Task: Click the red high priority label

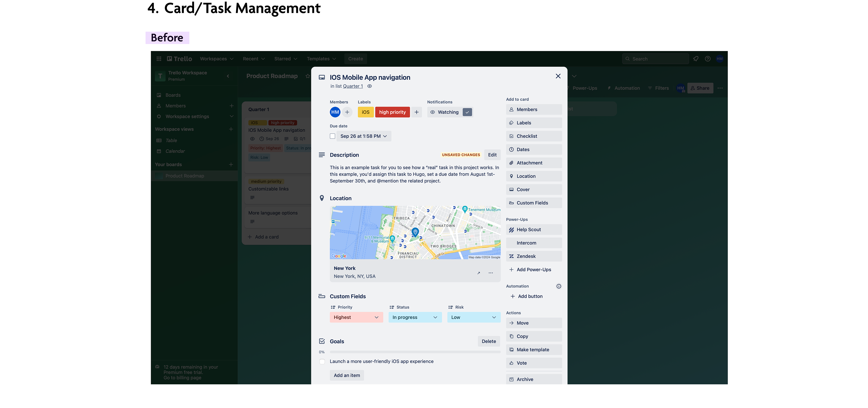Action: point(392,112)
